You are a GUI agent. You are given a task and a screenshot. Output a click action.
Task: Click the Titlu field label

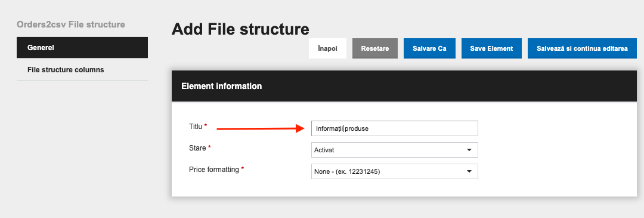coord(196,127)
